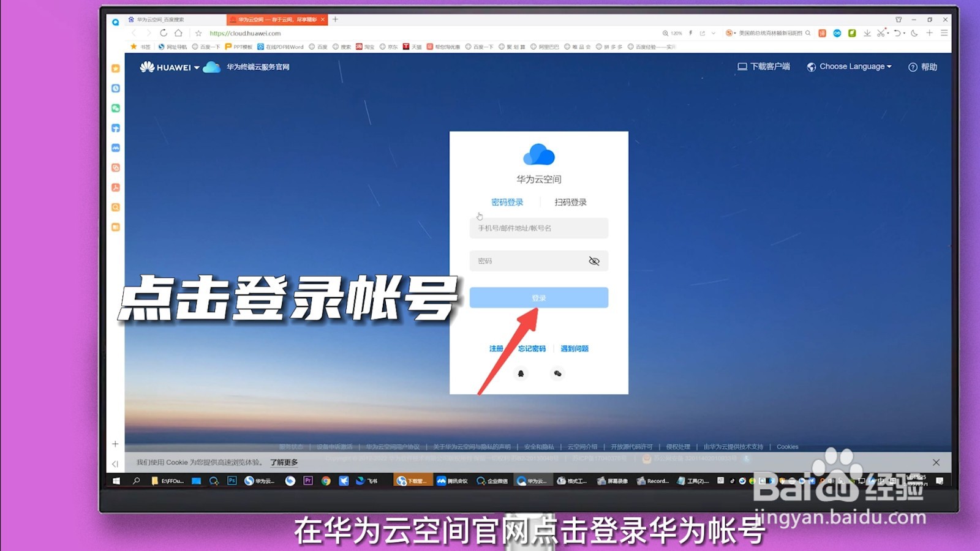Open the 阿里巴巴 bookmark
Viewport: 980px width, 551px height.
tap(545, 47)
